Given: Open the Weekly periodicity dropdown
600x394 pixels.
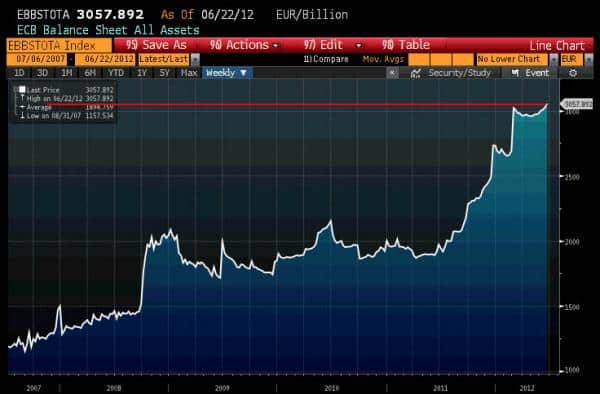Looking at the screenshot, I should pyautogui.click(x=227, y=73).
